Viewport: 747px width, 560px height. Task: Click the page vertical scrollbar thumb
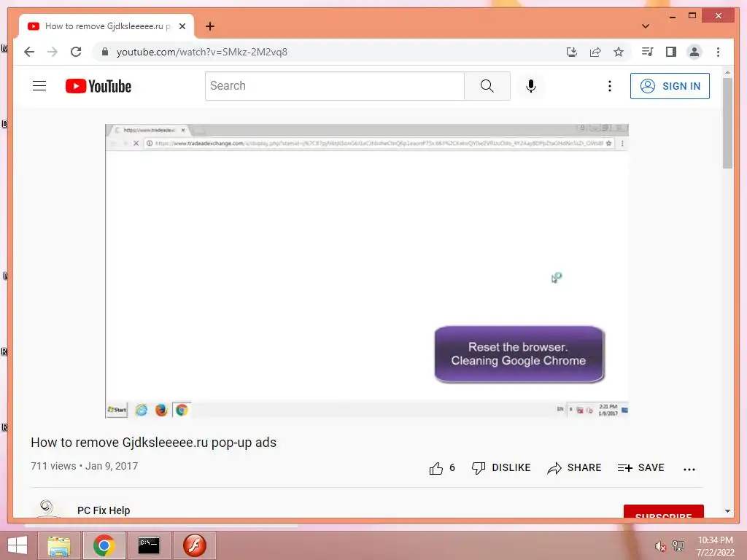[x=727, y=122]
